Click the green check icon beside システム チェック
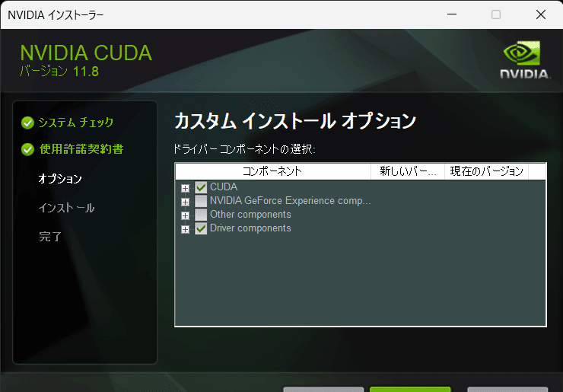The image size is (563, 392). [x=27, y=123]
